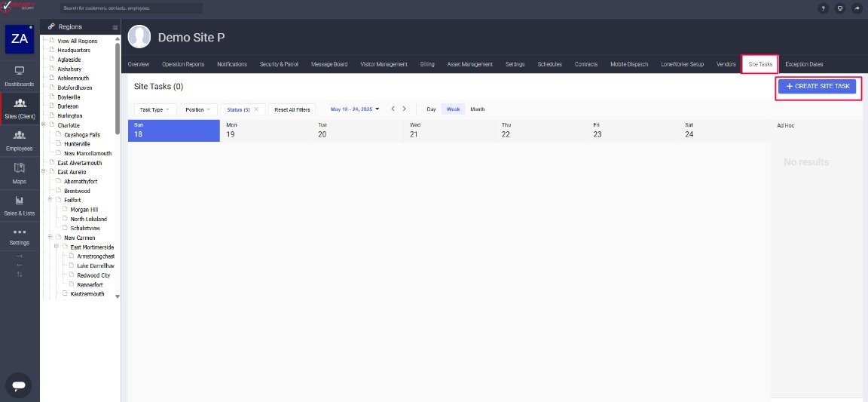The image size is (868, 402).
Task: Collapse the Feilfort region node
Action: (x=50, y=200)
